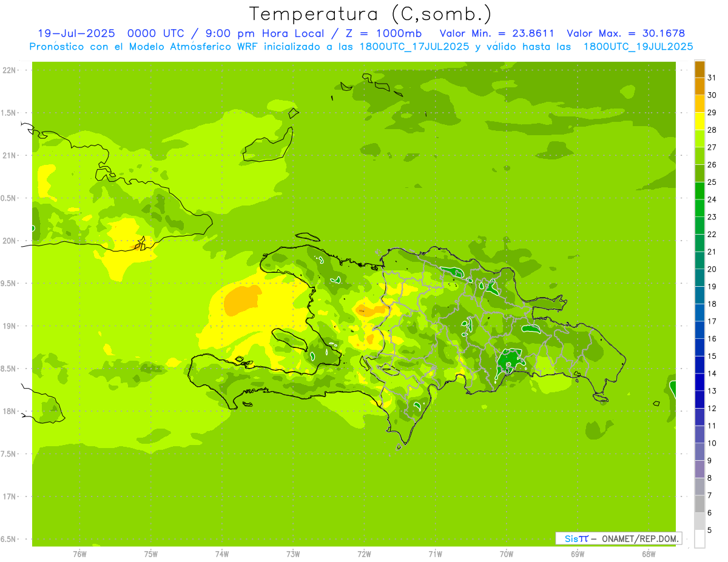Image resolution: width=728 pixels, height=562 pixels.
Task: Click the legend swatch between 23 and 24
Action: 699,208
